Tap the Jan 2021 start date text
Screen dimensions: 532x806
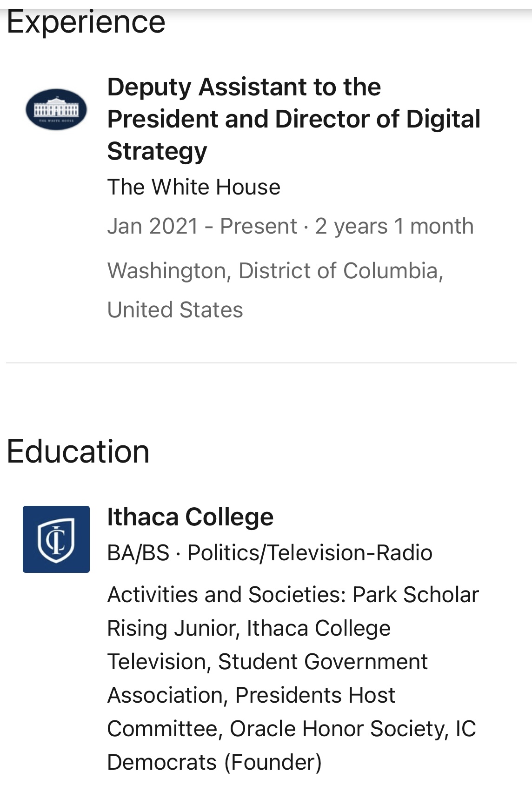click(153, 226)
